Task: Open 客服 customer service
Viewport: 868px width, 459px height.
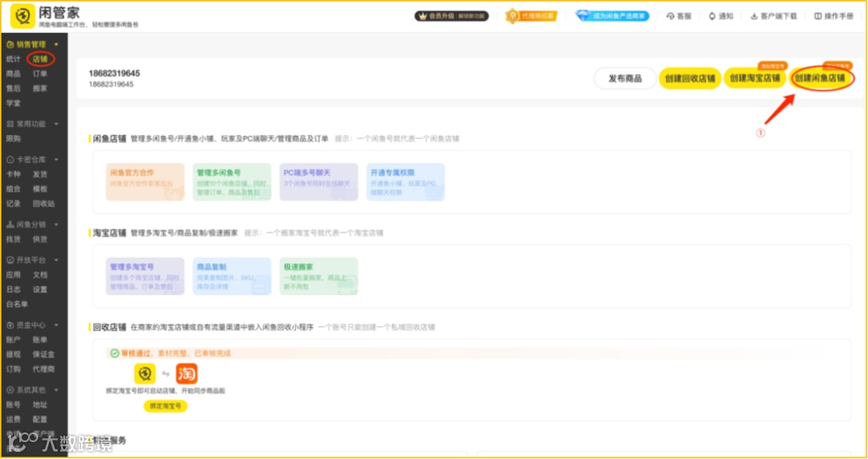Action: (679, 17)
